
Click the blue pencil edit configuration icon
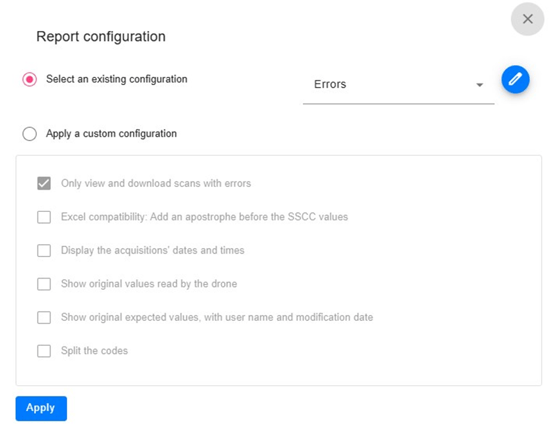click(x=515, y=79)
